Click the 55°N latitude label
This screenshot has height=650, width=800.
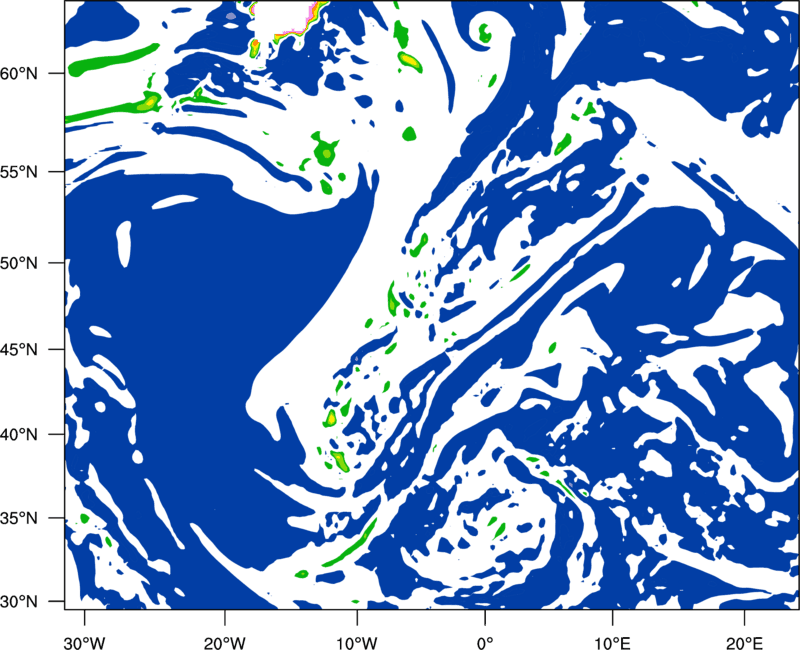19,172
